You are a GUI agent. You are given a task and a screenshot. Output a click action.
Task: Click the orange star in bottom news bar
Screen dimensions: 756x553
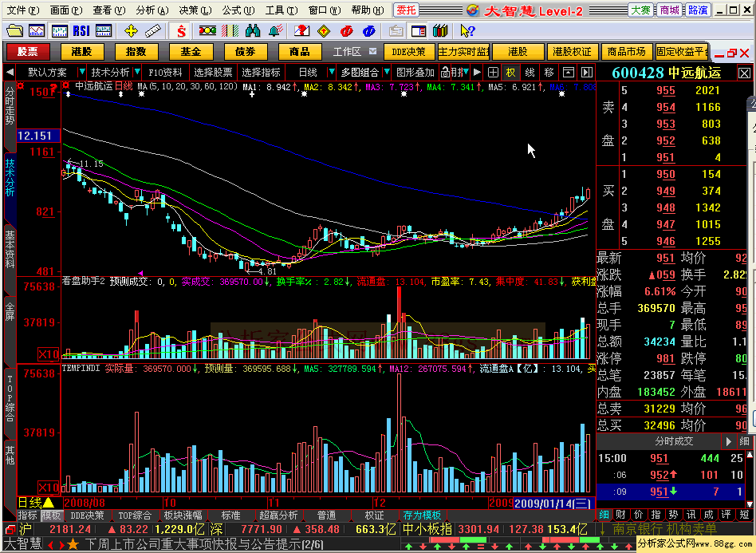click(x=73, y=545)
